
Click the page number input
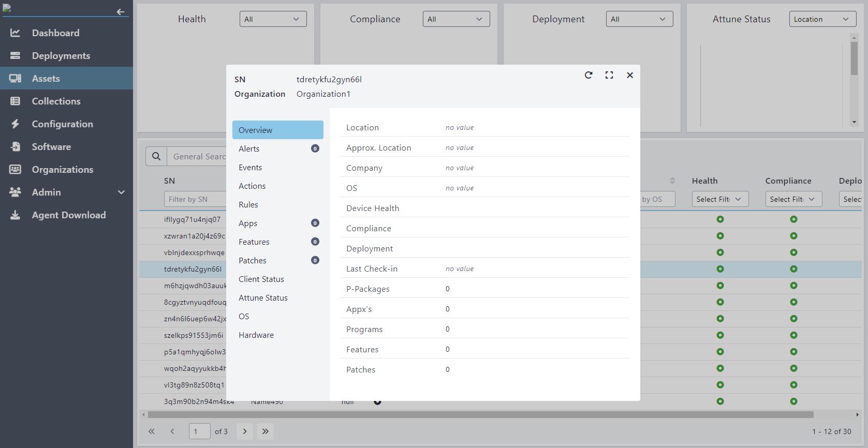[200, 431]
